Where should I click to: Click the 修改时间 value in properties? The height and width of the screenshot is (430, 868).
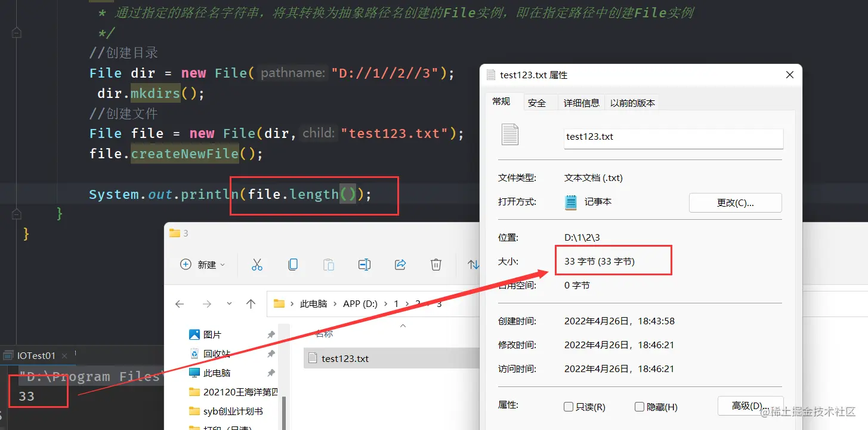pos(619,345)
